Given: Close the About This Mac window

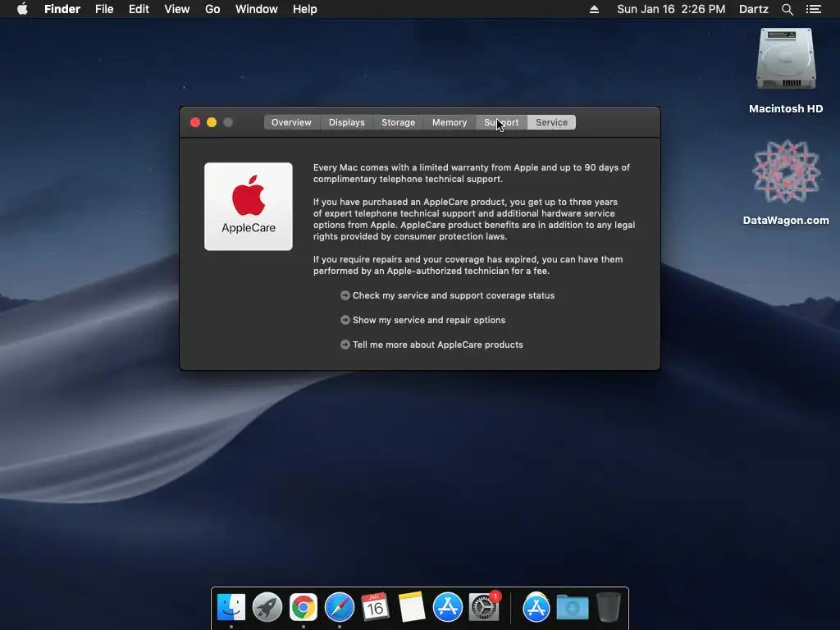Looking at the screenshot, I should 195,122.
